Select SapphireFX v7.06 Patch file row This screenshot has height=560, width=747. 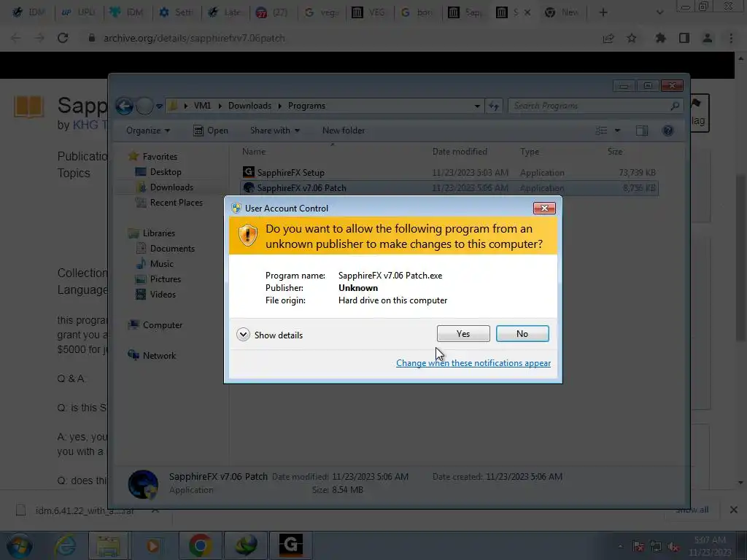click(449, 188)
